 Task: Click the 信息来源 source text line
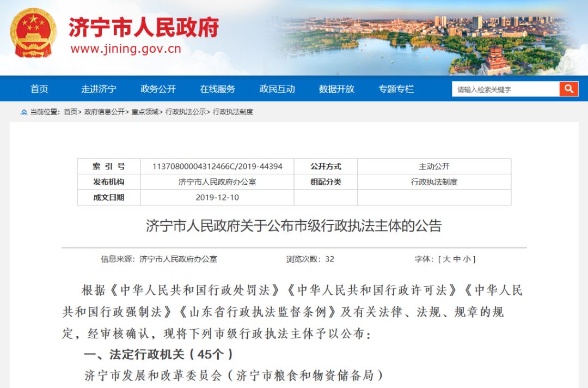pos(159,259)
